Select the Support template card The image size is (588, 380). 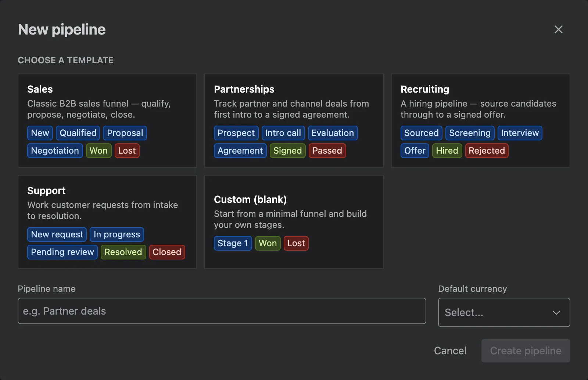point(107,222)
